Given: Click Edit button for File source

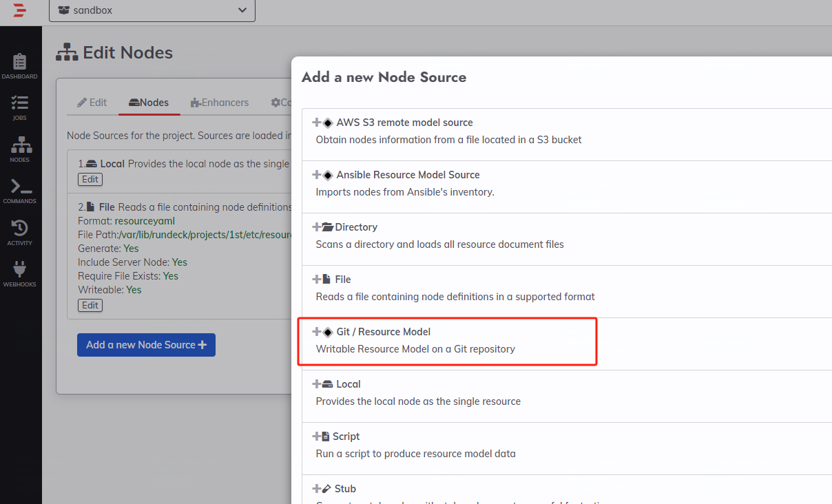Looking at the screenshot, I should click(x=90, y=305).
